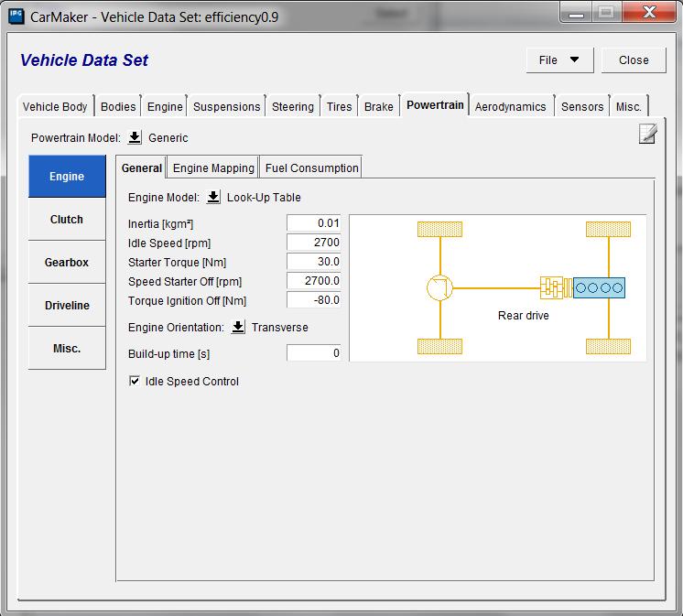The image size is (683, 616).
Task: Open the Engine Mapping sub-tab
Action: point(213,168)
